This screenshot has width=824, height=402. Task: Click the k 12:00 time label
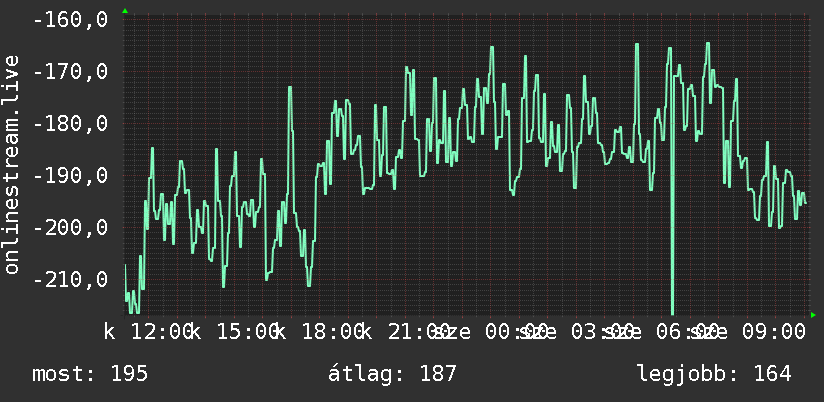click(x=147, y=332)
